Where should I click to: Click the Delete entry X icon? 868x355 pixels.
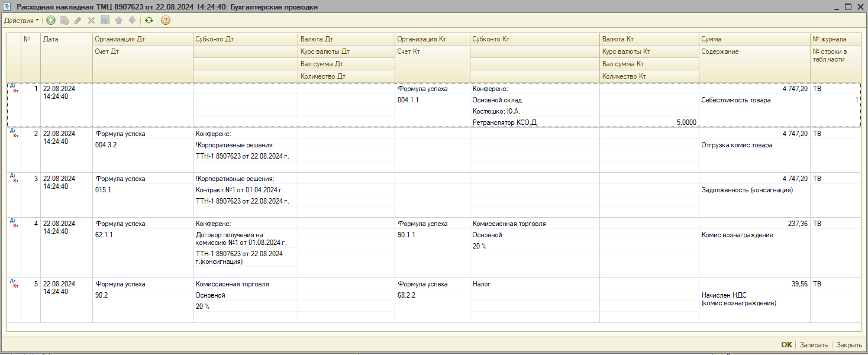91,20
